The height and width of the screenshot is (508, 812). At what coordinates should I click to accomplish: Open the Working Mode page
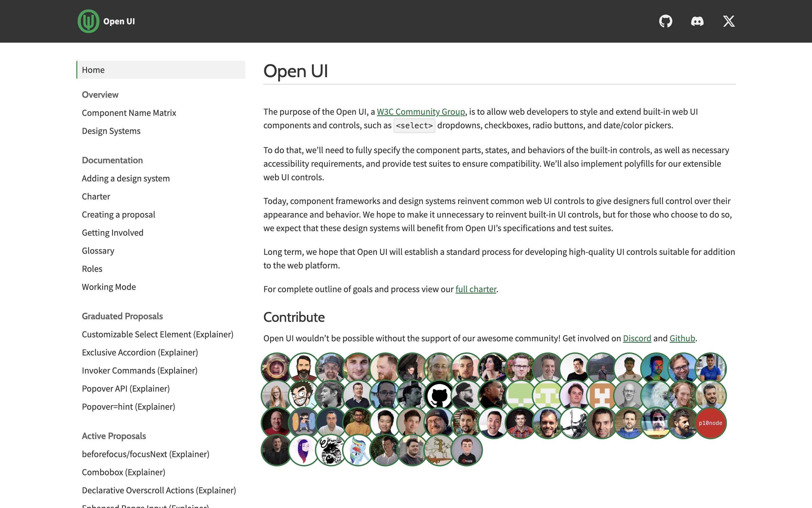109,286
